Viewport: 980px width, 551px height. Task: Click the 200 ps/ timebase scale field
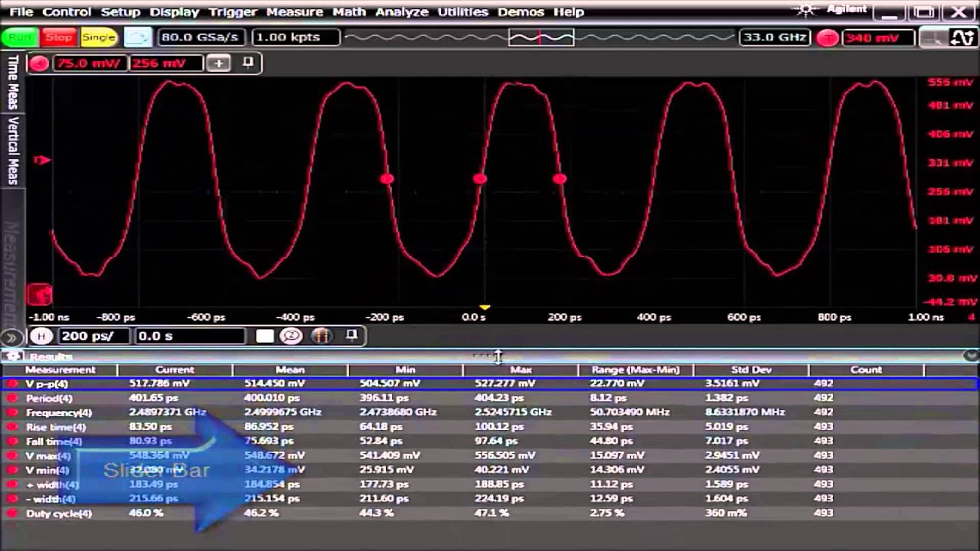(x=93, y=336)
